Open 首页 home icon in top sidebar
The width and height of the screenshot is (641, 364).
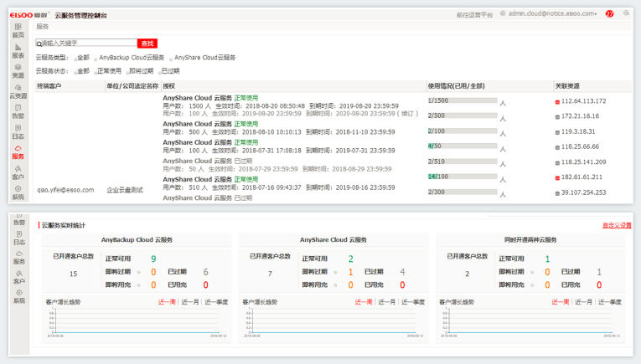(x=18, y=30)
